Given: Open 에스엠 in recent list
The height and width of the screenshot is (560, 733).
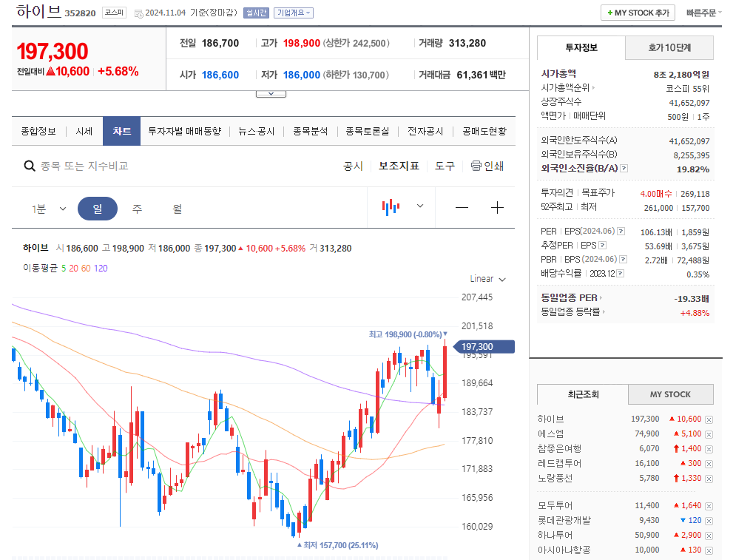Looking at the screenshot, I should tap(551, 434).
